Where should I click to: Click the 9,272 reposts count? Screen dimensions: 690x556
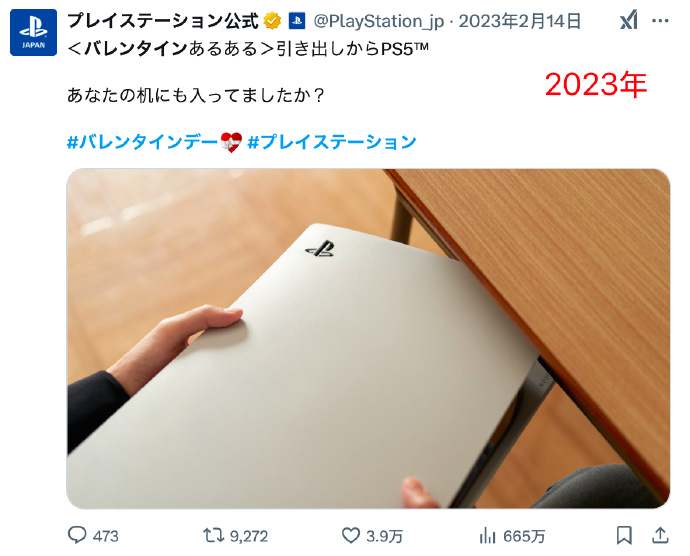click(x=249, y=536)
